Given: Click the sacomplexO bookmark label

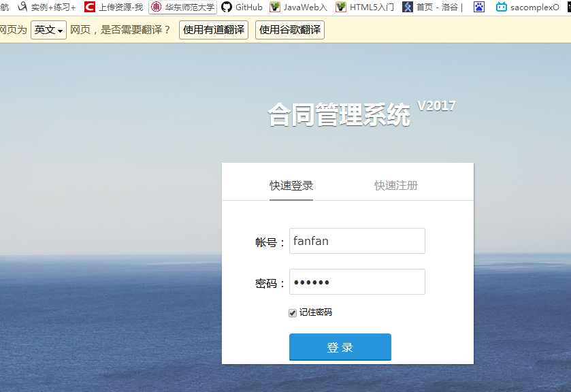Looking at the screenshot, I should (x=534, y=7).
